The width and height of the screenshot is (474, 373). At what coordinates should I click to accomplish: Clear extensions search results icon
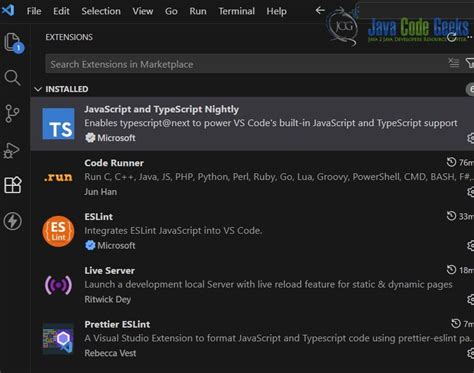point(453,63)
